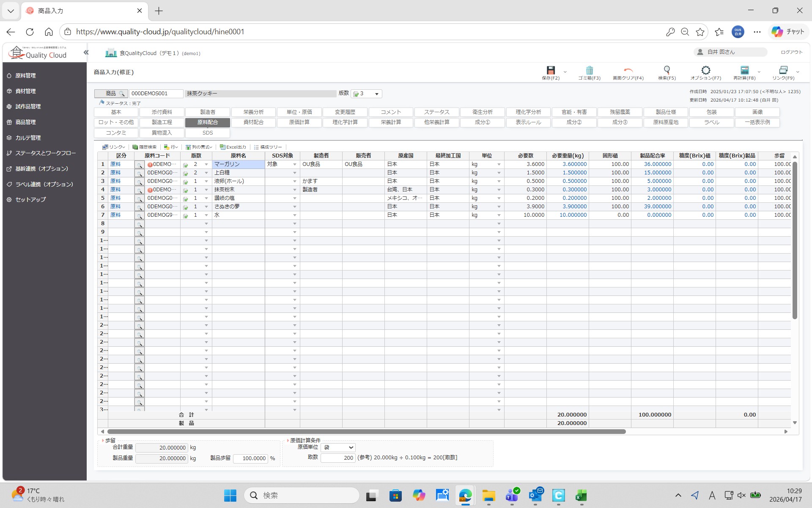
Task: Open the ゴミ箱(F3) trash icon
Action: point(589,70)
